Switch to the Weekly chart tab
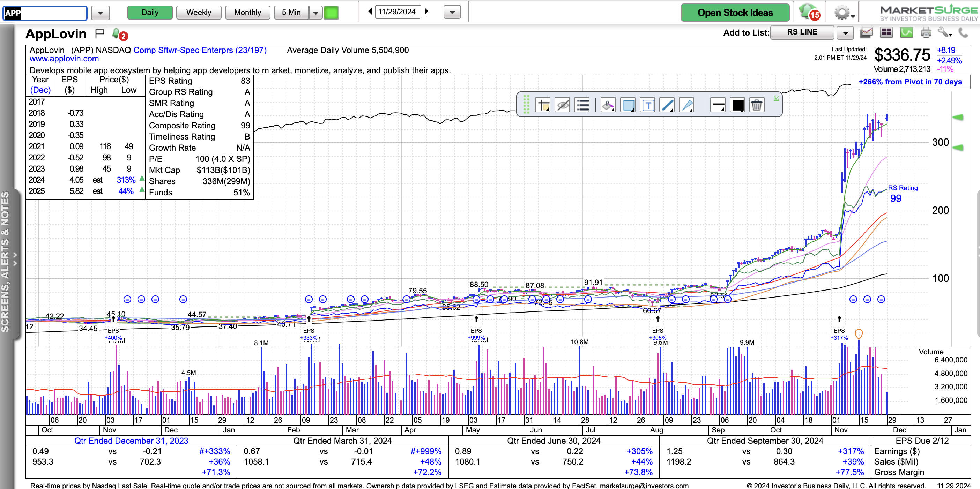This screenshot has width=980, height=489. [x=199, y=13]
